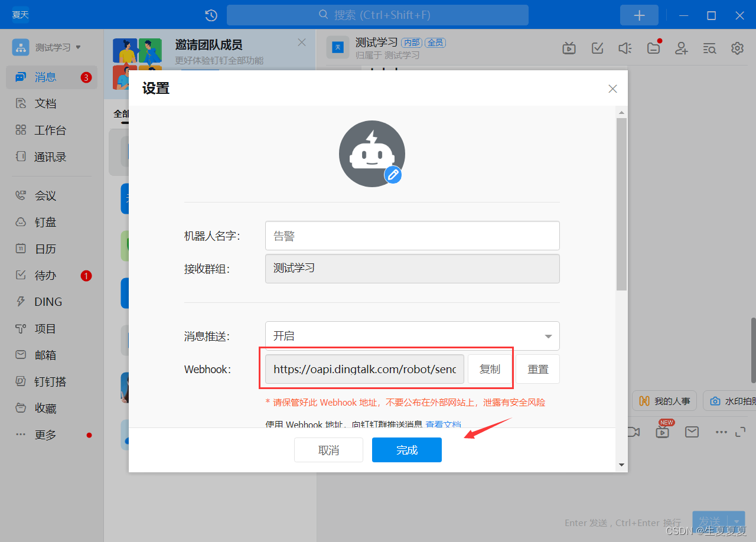Open 通讯录 in the sidebar
Viewport: 756px width, 542px height.
coord(51,156)
